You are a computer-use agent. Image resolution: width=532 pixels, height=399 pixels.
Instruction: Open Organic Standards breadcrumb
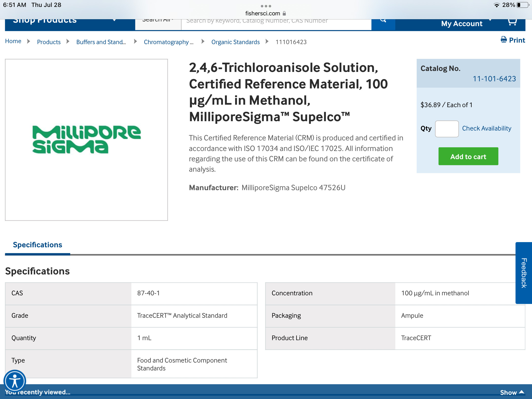click(x=235, y=42)
